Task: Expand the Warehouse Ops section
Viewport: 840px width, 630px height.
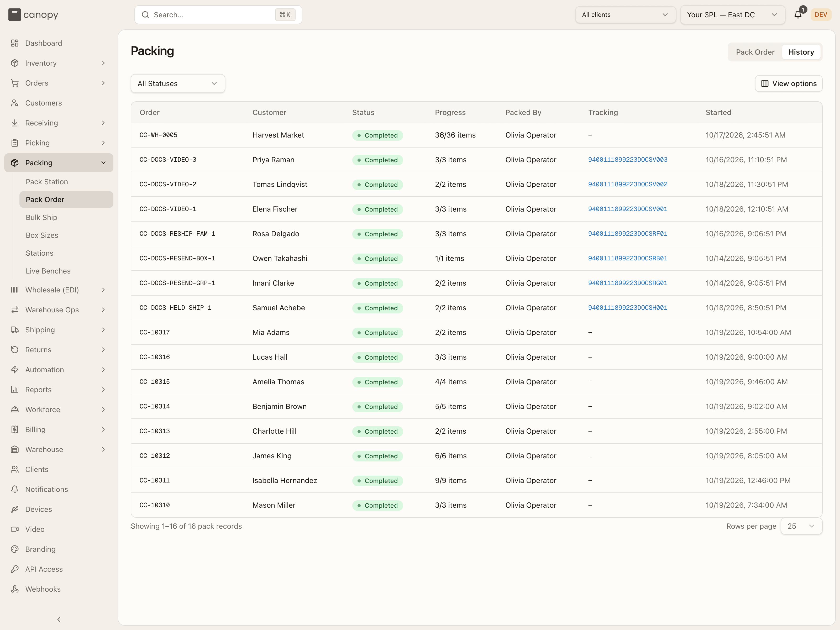Action: click(59, 310)
